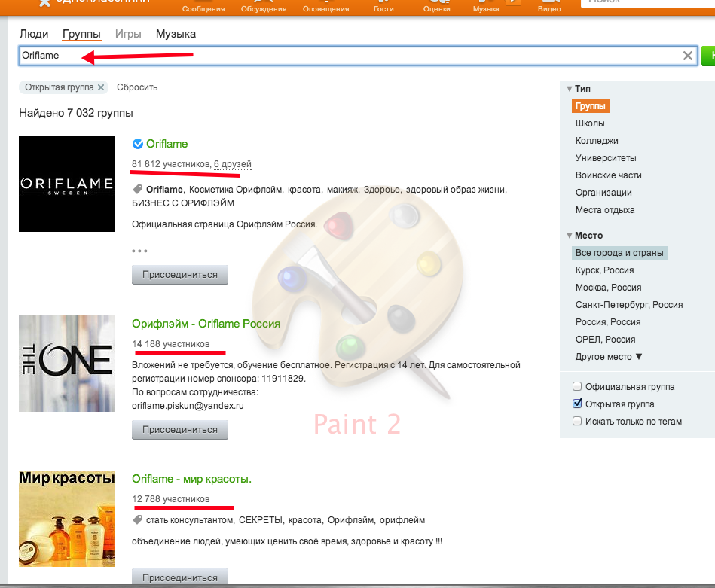
Task: Click the макияж tag
Action: click(x=343, y=190)
